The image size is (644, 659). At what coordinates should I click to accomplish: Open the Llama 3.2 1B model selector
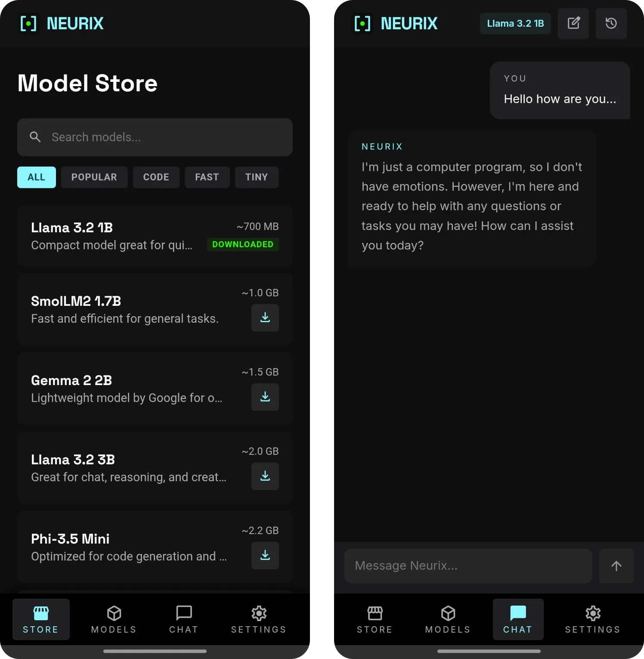tap(516, 23)
